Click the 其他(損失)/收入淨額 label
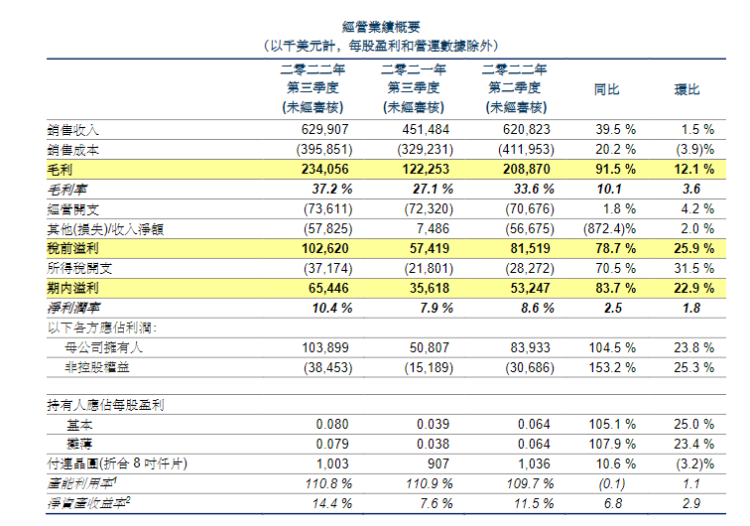This screenshot has width=750, height=526. (x=105, y=230)
